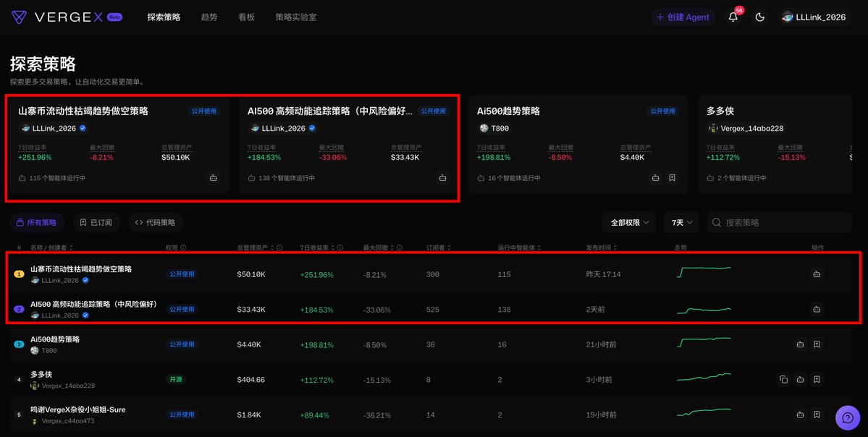The image size is (868, 437).
Task: Toggle dark mode moon icon
Action: pos(760,17)
